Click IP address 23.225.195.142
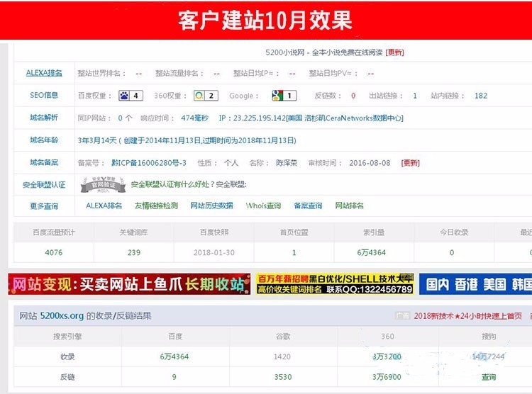This screenshot has height=394, width=532. pyautogui.click(x=259, y=118)
